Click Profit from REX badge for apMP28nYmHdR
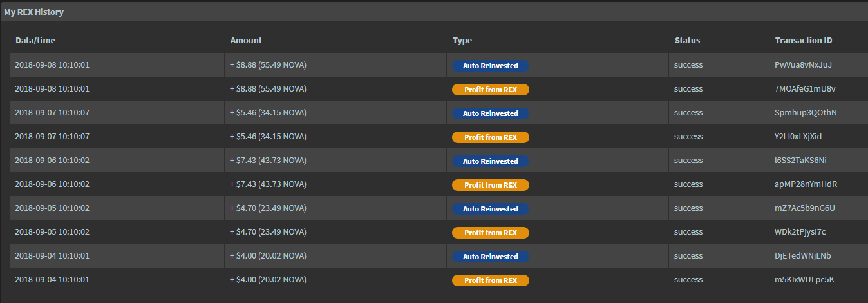This screenshot has width=868, height=303. (490, 185)
